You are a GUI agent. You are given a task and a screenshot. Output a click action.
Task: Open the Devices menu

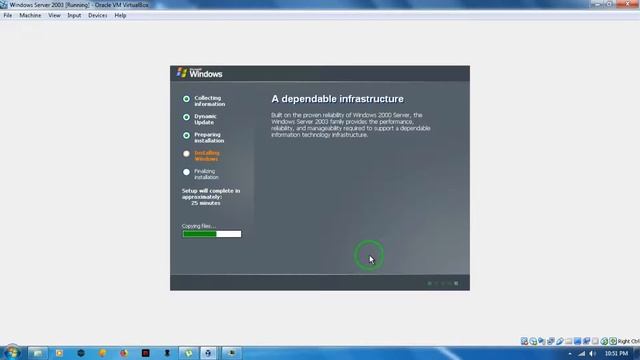click(98, 15)
